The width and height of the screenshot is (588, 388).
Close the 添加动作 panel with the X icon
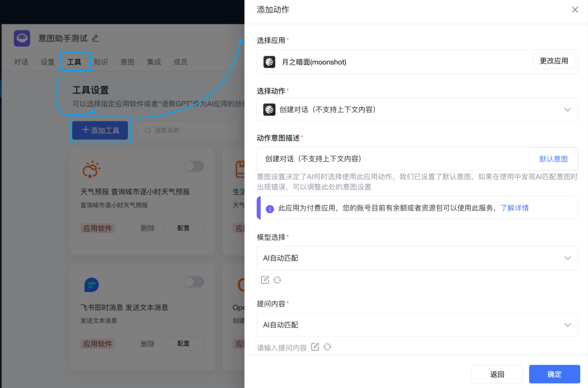click(x=575, y=10)
